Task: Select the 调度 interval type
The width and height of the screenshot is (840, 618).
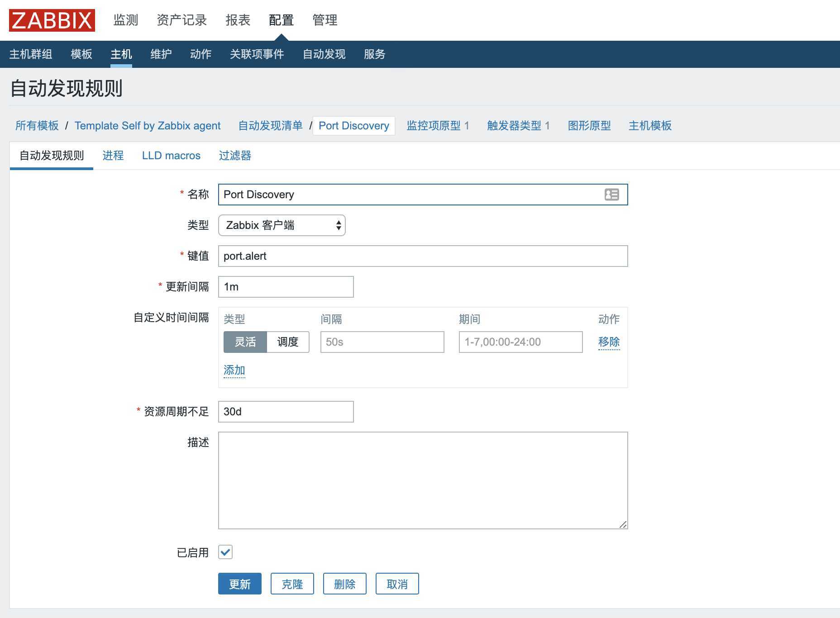Action: (x=288, y=342)
